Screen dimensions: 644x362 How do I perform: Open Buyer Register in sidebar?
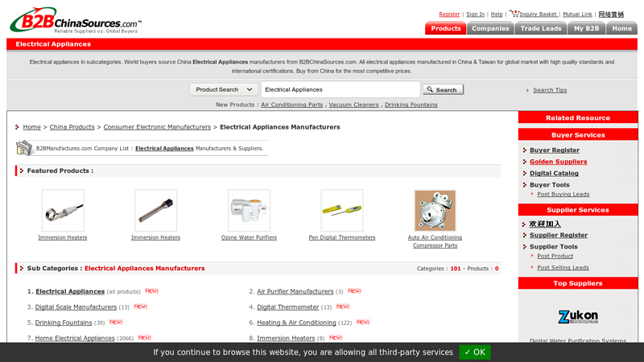pyautogui.click(x=555, y=150)
